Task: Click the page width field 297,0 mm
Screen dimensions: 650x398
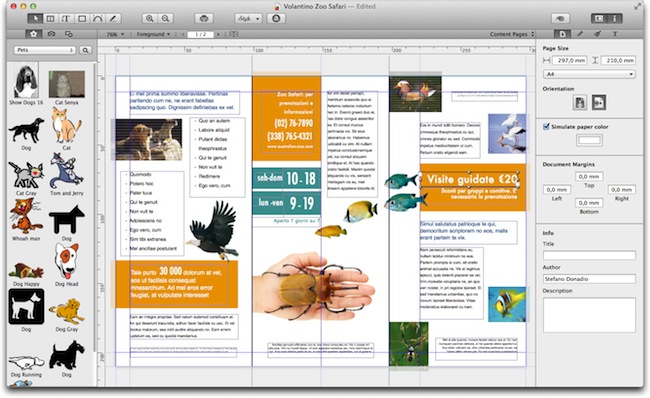Action: coord(570,61)
